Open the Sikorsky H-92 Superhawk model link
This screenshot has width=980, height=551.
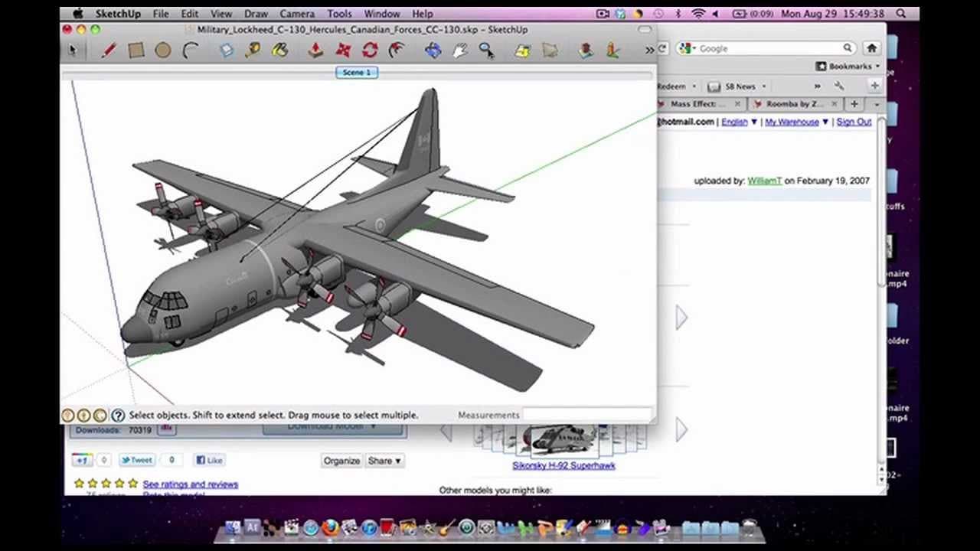click(x=564, y=465)
